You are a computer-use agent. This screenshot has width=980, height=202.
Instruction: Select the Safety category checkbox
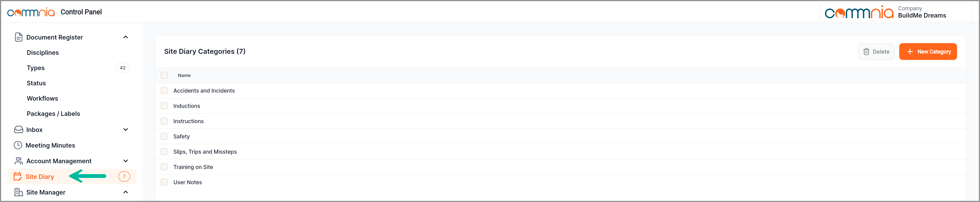pos(164,136)
